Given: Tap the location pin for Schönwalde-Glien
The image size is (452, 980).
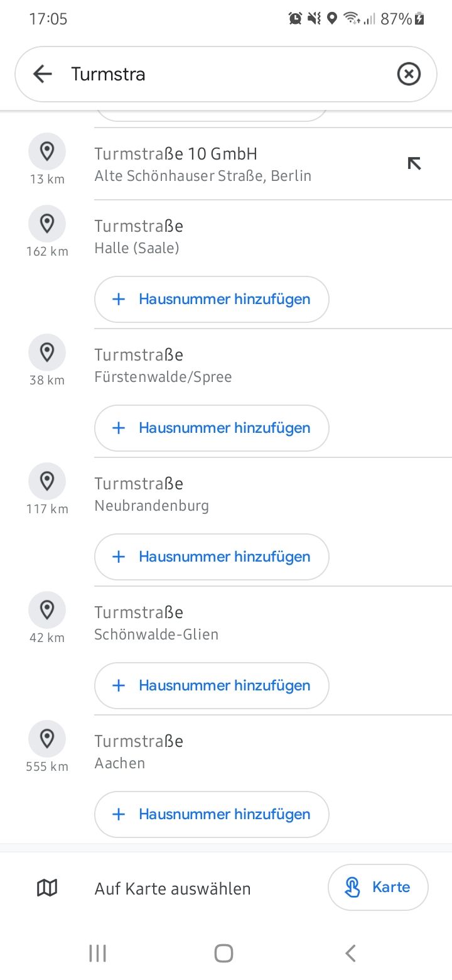Looking at the screenshot, I should [x=47, y=610].
